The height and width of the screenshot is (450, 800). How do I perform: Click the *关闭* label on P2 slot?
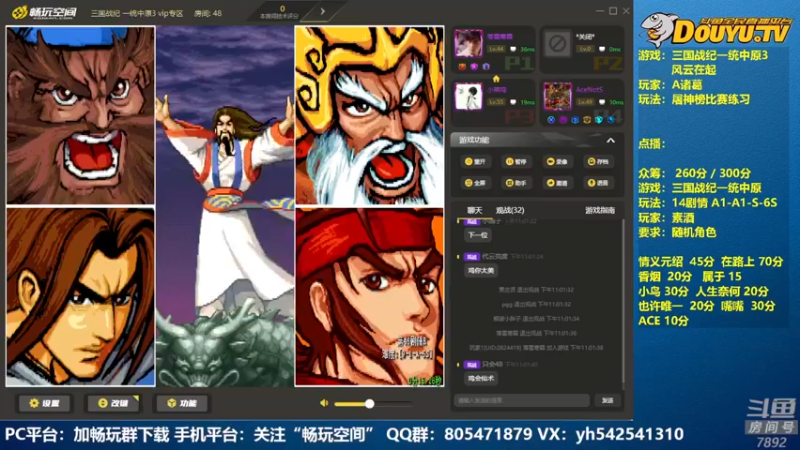pyautogui.click(x=586, y=37)
